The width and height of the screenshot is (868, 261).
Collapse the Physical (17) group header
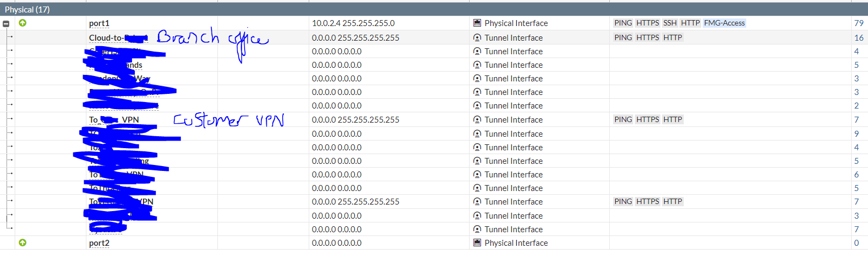(27, 9)
